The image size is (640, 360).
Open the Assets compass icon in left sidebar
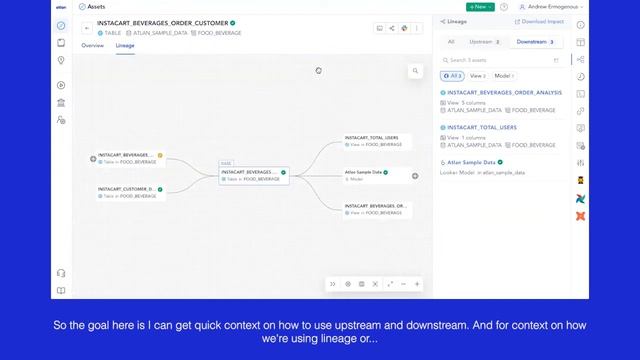[x=61, y=26]
